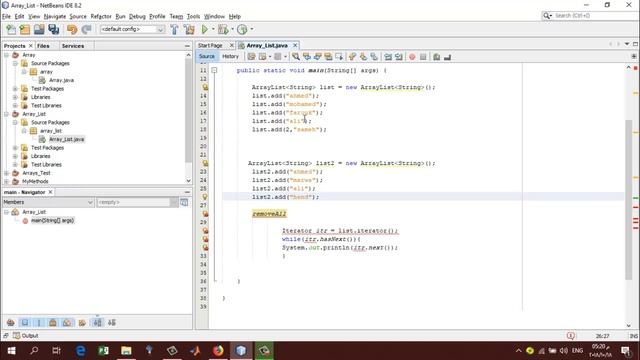Open the Tools menu
This screenshot has height=360, width=640.
193,16
